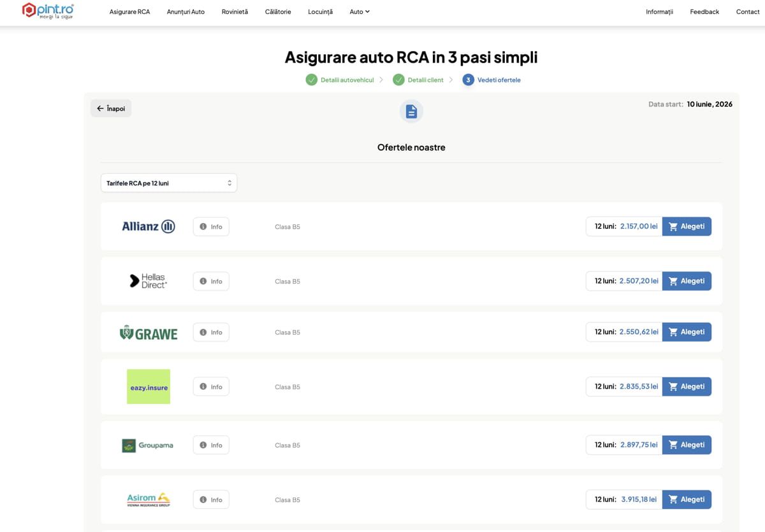
Task: Show Info for the Asirom offer
Action: (x=211, y=500)
